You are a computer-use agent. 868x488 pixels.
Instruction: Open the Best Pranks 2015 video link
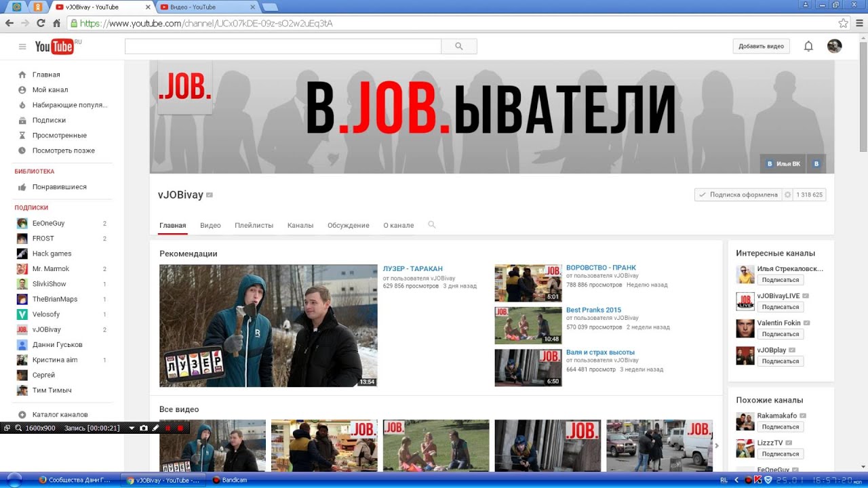click(x=593, y=310)
